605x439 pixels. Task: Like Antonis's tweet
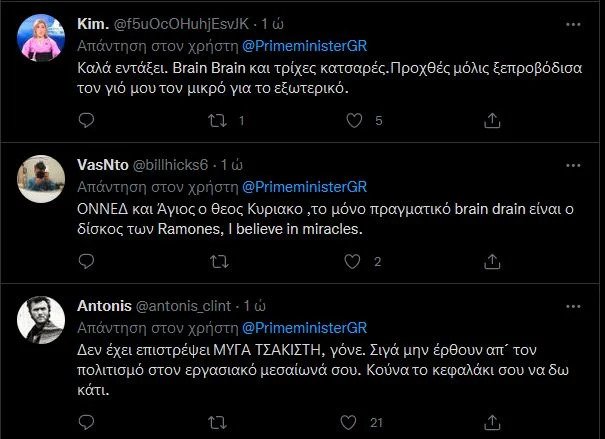(x=353, y=423)
